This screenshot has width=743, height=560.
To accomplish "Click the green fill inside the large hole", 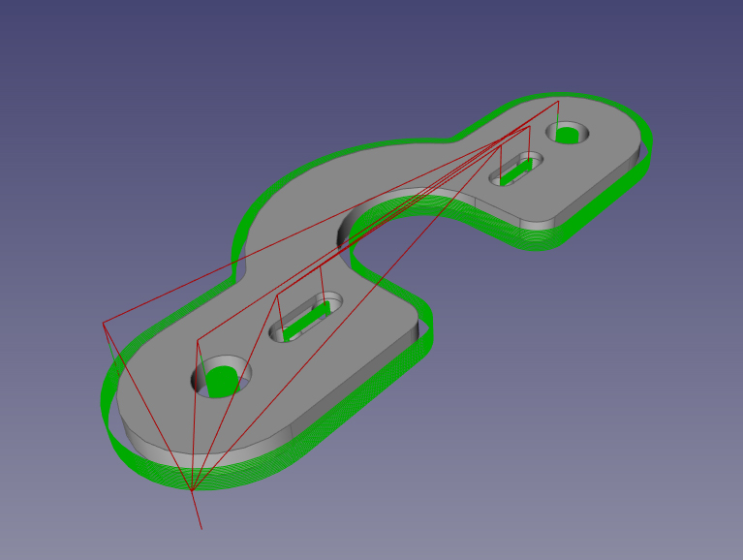I will pos(224,381).
